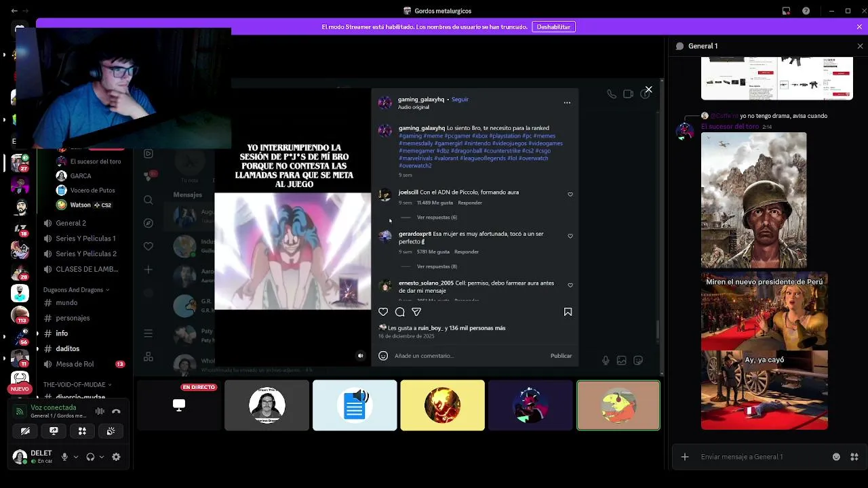The height and width of the screenshot is (488, 868).
Task: Open the activities launcher icon
Action: [82, 431]
